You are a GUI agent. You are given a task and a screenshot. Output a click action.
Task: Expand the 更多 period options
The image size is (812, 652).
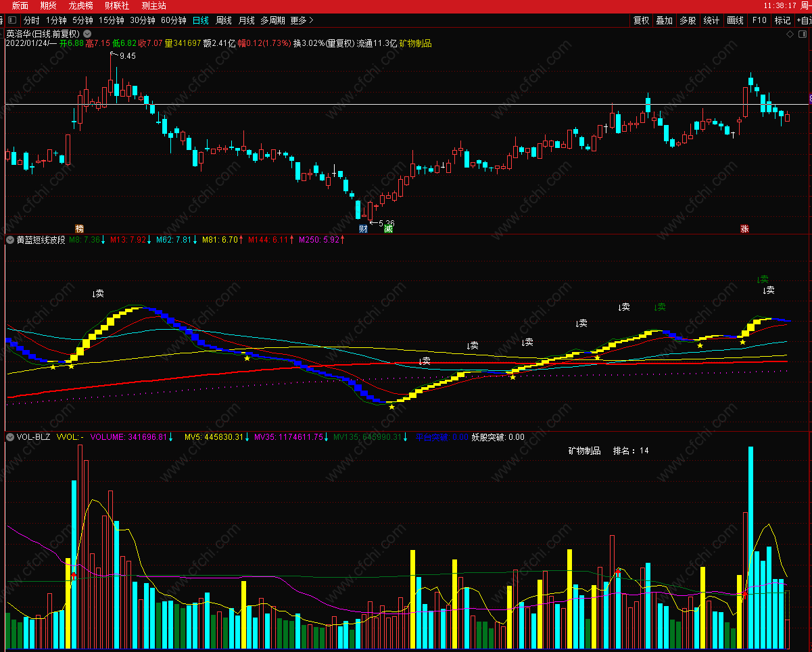coord(302,20)
